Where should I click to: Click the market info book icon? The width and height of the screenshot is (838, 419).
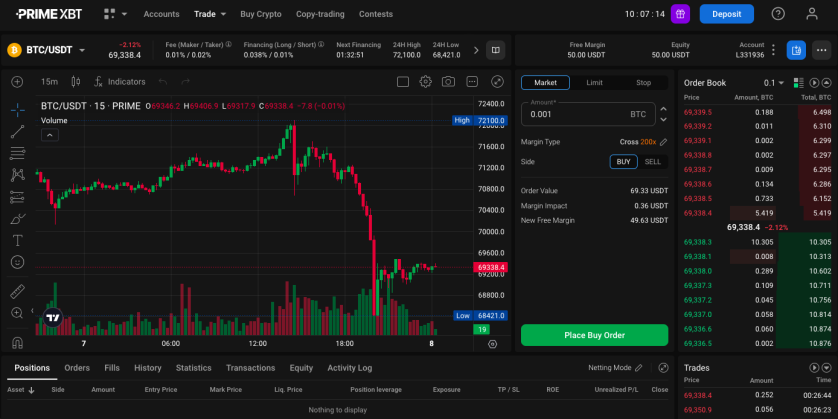[x=495, y=50]
